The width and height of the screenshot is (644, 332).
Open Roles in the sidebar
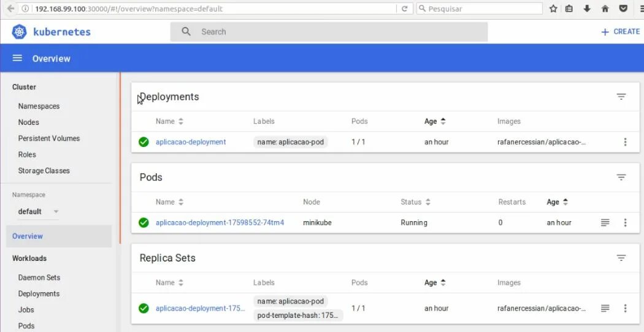27,154
